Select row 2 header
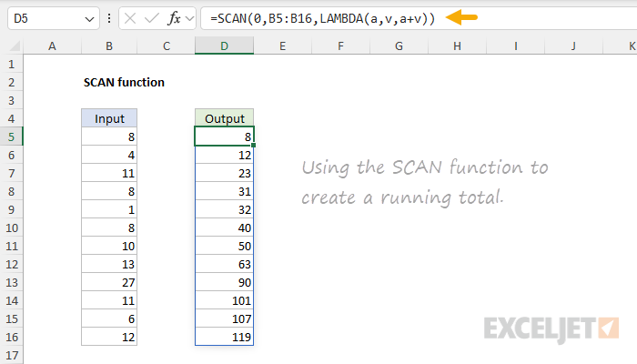The height and width of the screenshot is (364, 637). click(11, 83)
